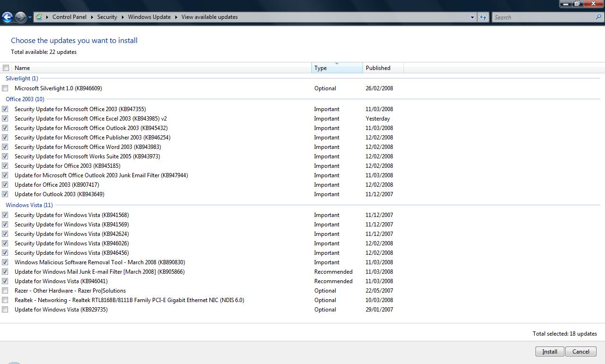Screen dimensions: 605x364
Task: Toggle the select-all checkbox in header
Action: point(6,68)
